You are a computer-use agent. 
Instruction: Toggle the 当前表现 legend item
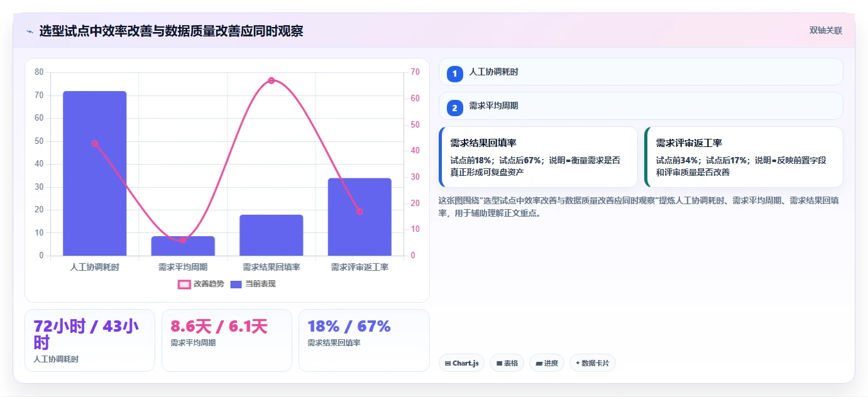pyautogui.click(x=253, y=284)
